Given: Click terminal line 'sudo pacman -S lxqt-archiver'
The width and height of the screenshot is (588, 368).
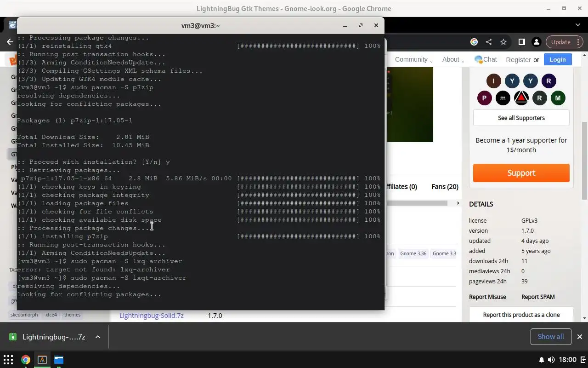Looking at the screenshot, I should [129, 278].
